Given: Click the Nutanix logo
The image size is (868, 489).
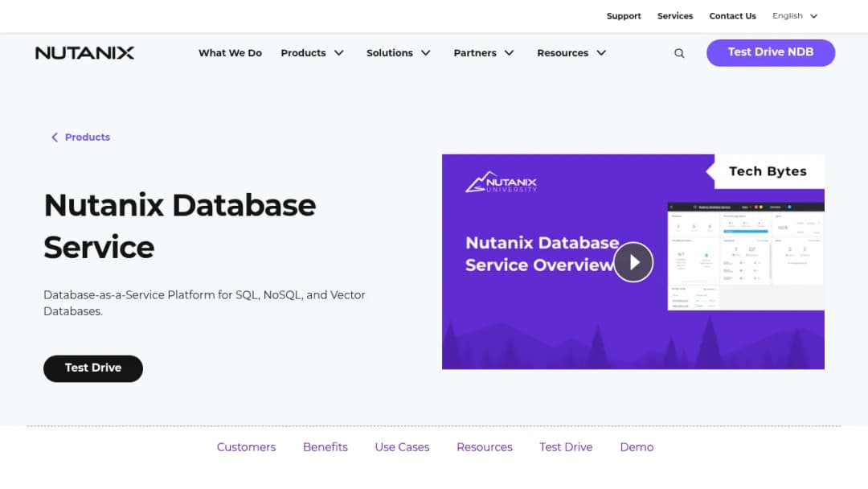Looking at the screenshot, I should click(x=84, y=53).
